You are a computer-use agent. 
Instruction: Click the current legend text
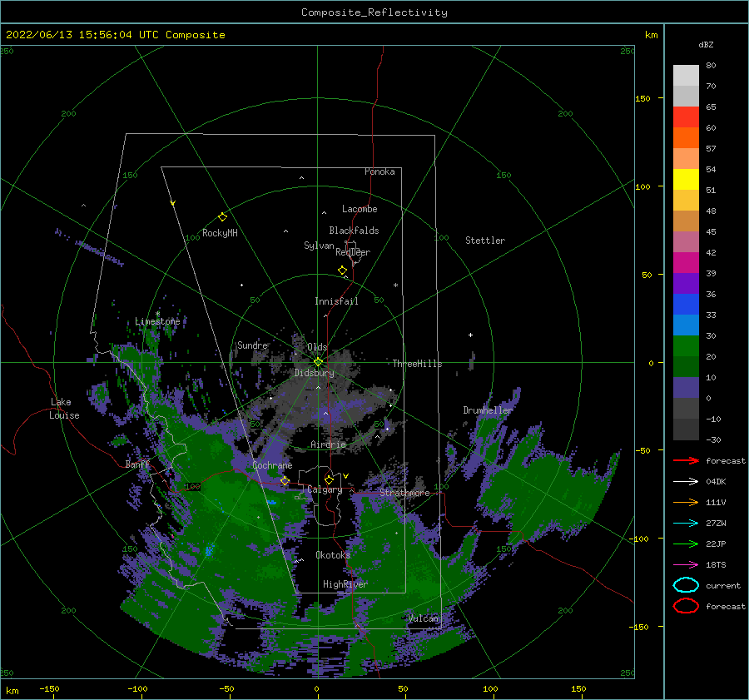[722, 585]
